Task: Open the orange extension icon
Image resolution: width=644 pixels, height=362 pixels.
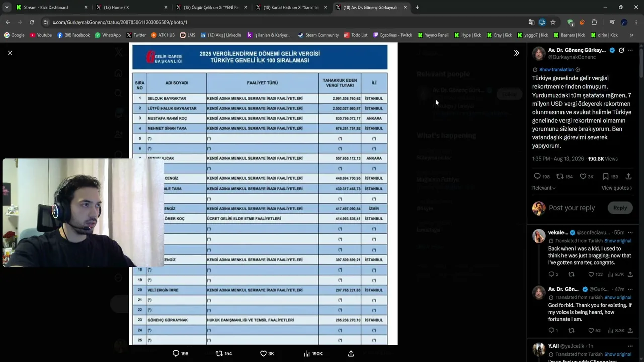Action: pyautogui.click(x=582, y=22)
